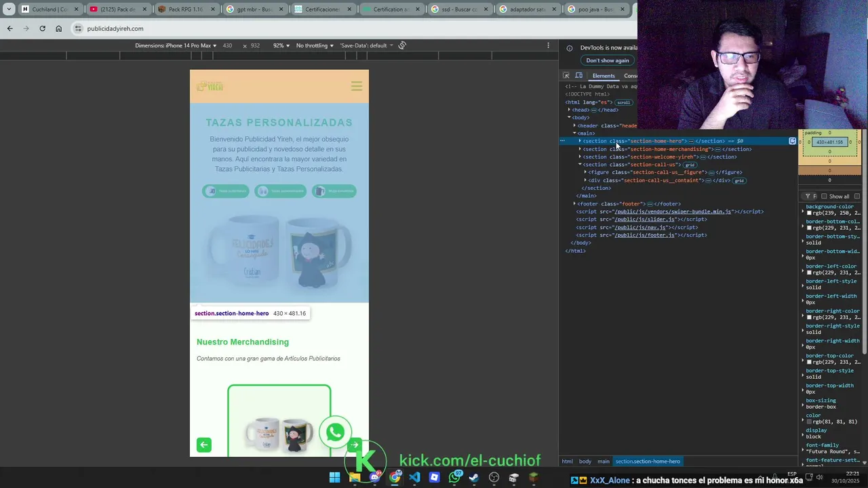Open Visual Studio Code from the taskbar

click(414, 478)
